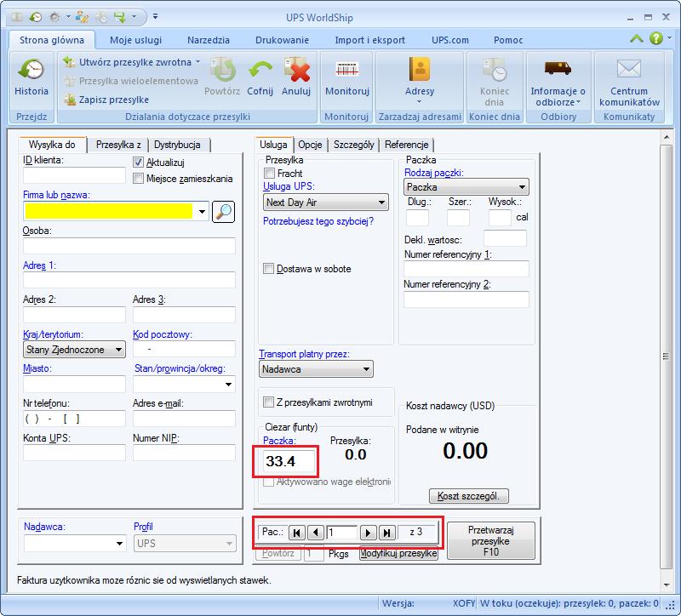Click the Paczka weight field showing 33.4
681x616 pixels.
(x=289, y=461)
